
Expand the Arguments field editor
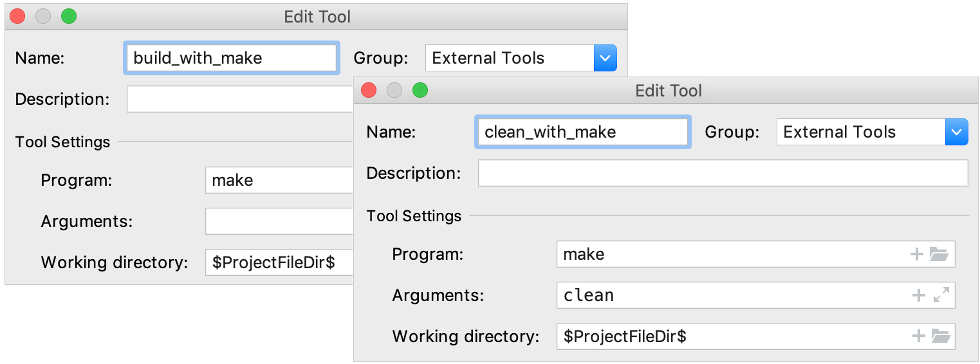[x=941, y=296]
